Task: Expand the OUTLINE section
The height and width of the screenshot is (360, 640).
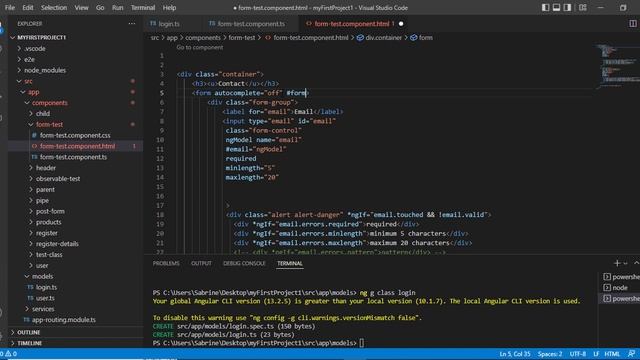Action: (x=29, y=332)
